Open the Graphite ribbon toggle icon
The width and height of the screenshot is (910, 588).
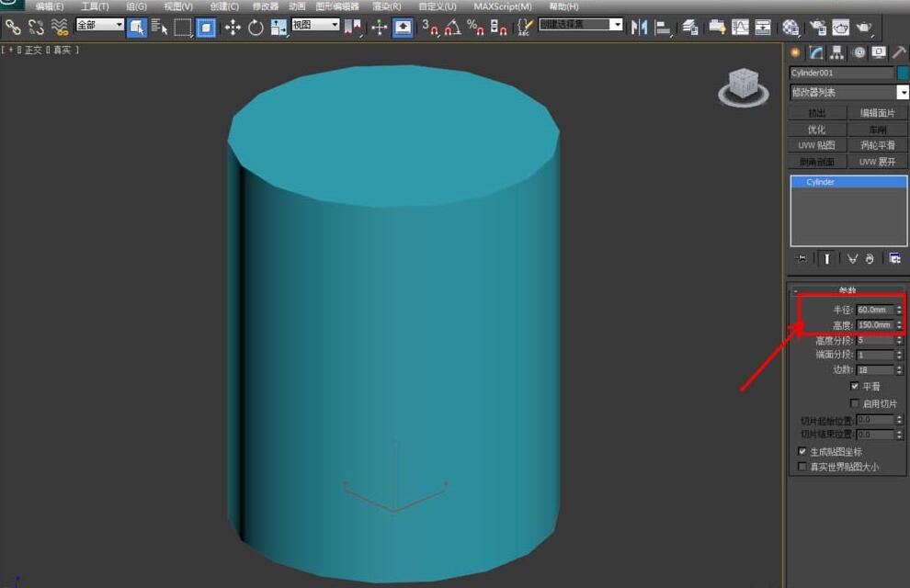pos(717,28)
